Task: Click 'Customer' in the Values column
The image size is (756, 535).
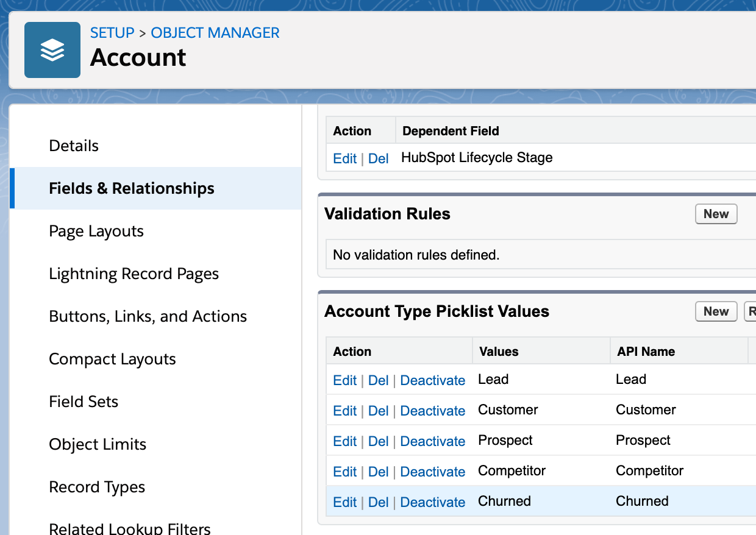Action: (x=508, y=409)
